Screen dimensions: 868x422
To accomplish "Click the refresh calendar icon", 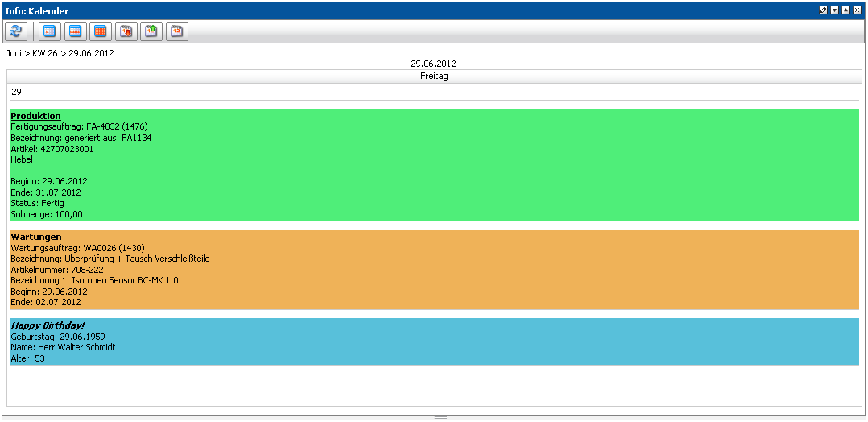I will click(x=16, y=31).
